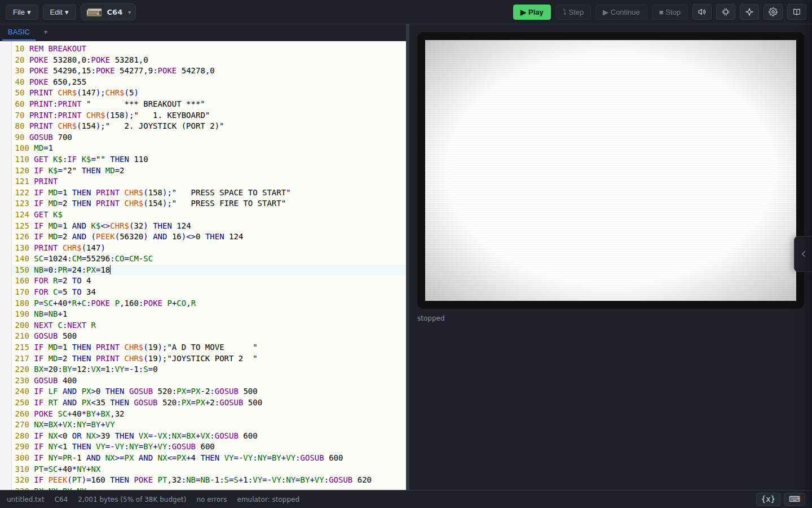812x508 pixels.
Task: Open the book icon panel
Action: click(x=797, y=12)
